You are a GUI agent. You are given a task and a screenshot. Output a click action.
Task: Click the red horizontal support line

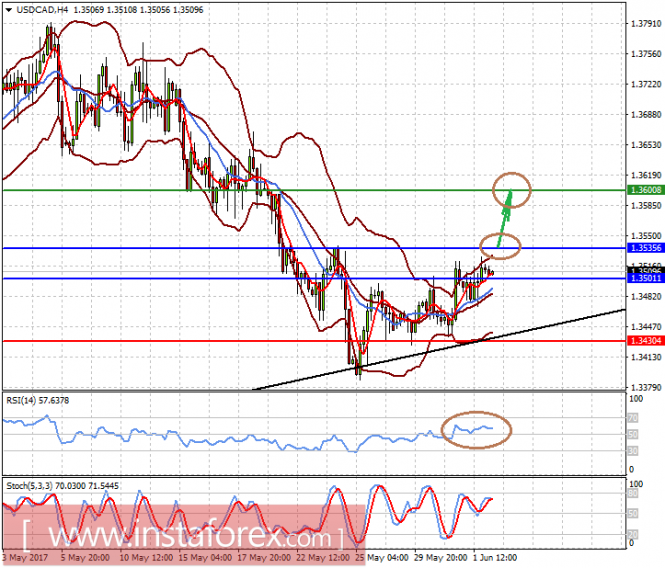click(314, 341)
